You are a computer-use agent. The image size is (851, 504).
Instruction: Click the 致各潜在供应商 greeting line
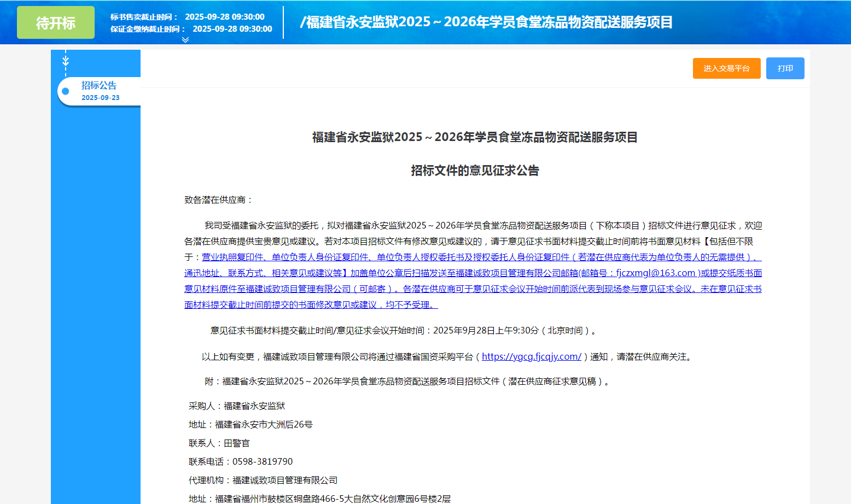219,200
